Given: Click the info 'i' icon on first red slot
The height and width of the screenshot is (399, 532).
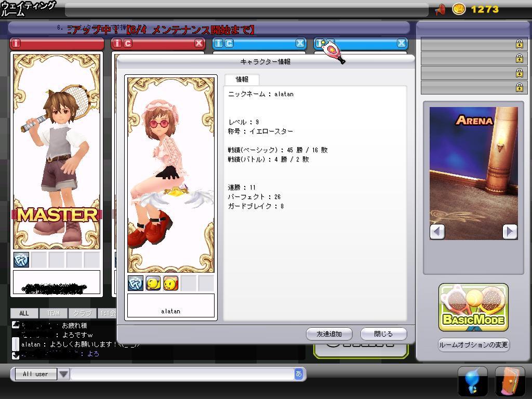Looking at the screenshot, I should [16, 43].
